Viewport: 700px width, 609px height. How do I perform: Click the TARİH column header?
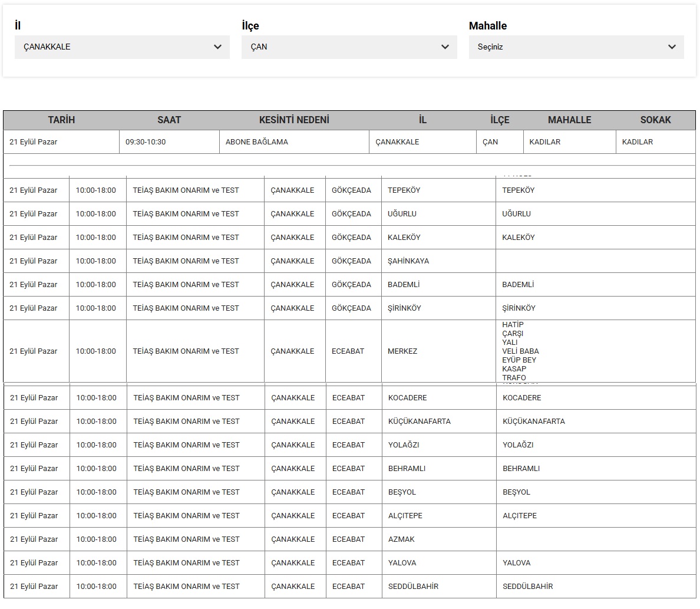(61, 120)
